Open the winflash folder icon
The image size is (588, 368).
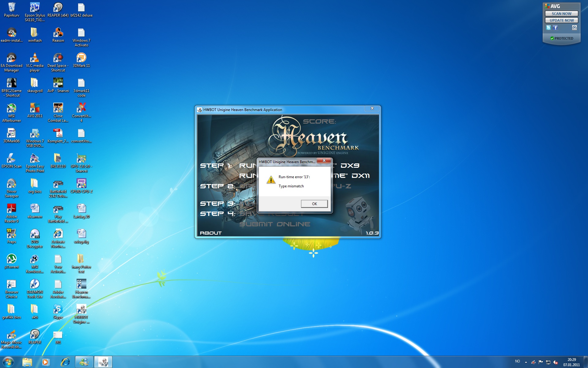click(x=35, y=35)
